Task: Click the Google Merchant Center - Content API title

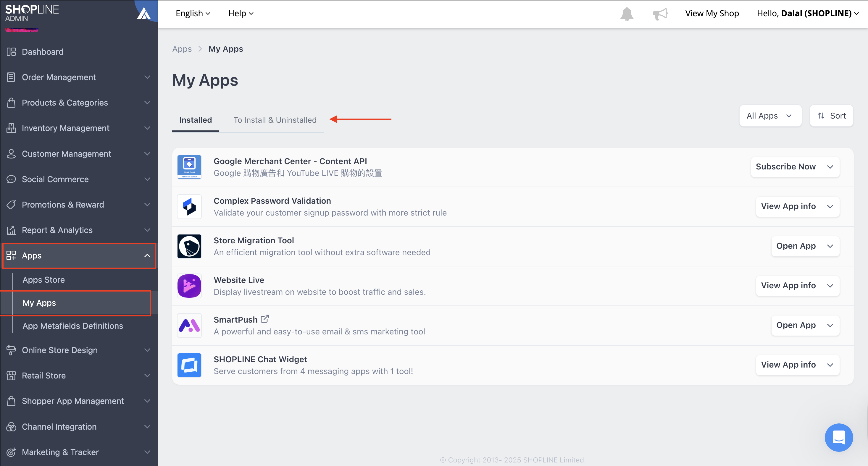Action: [x=290, y=161]
